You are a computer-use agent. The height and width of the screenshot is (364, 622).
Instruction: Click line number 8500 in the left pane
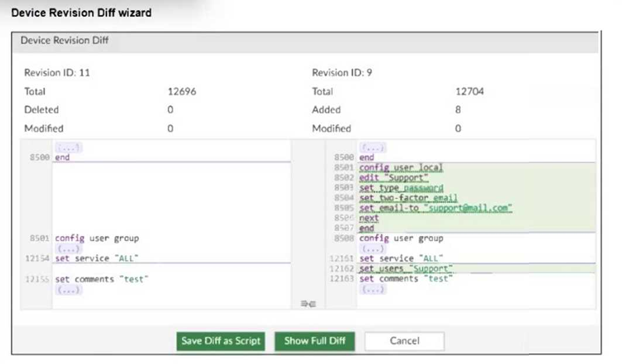pos(39,157)
